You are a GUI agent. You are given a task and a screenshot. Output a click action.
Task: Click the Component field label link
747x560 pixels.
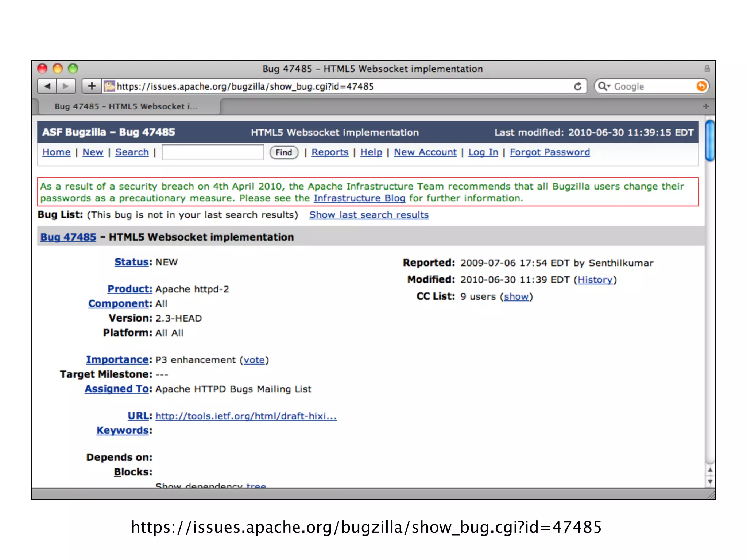119,304
